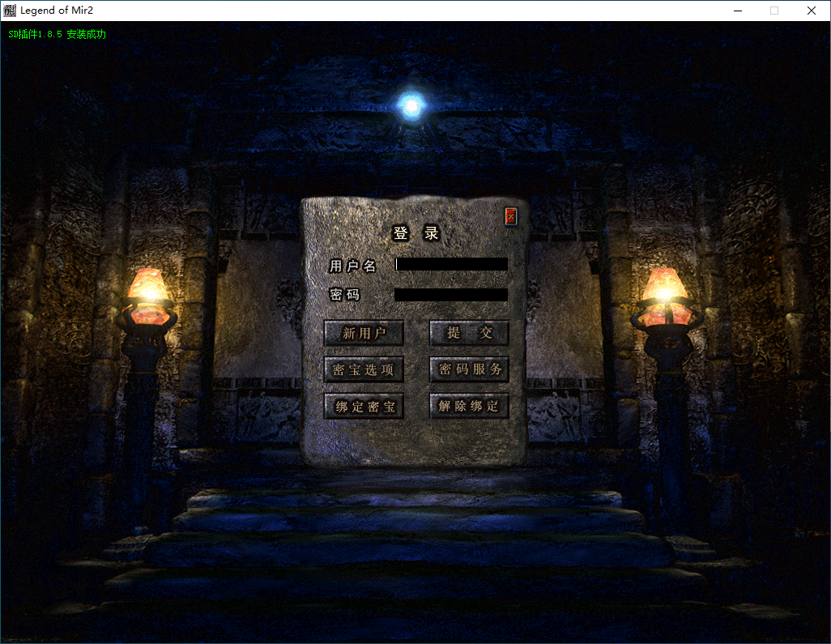Click the 用户名 label text
The height and width of the screenshot is (644, 831).
coord(353,266)
